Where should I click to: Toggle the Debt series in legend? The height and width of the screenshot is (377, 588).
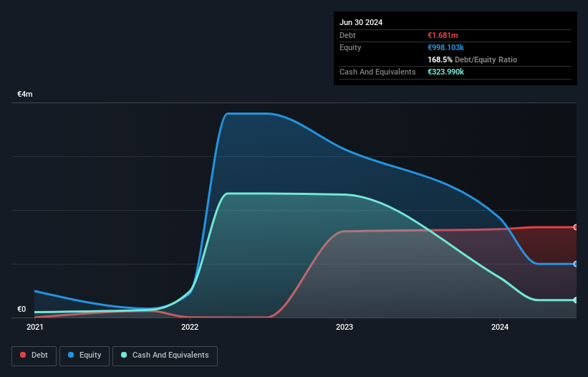34,355
